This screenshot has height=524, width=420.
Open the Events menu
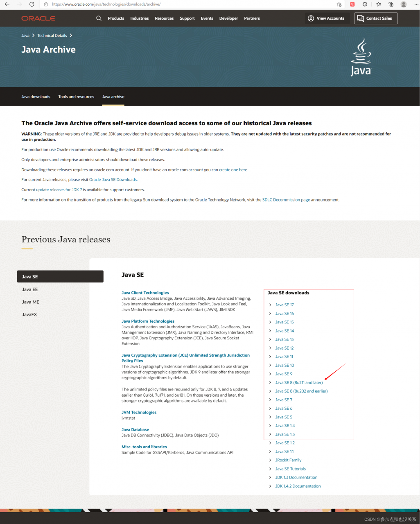pos(207,18)
